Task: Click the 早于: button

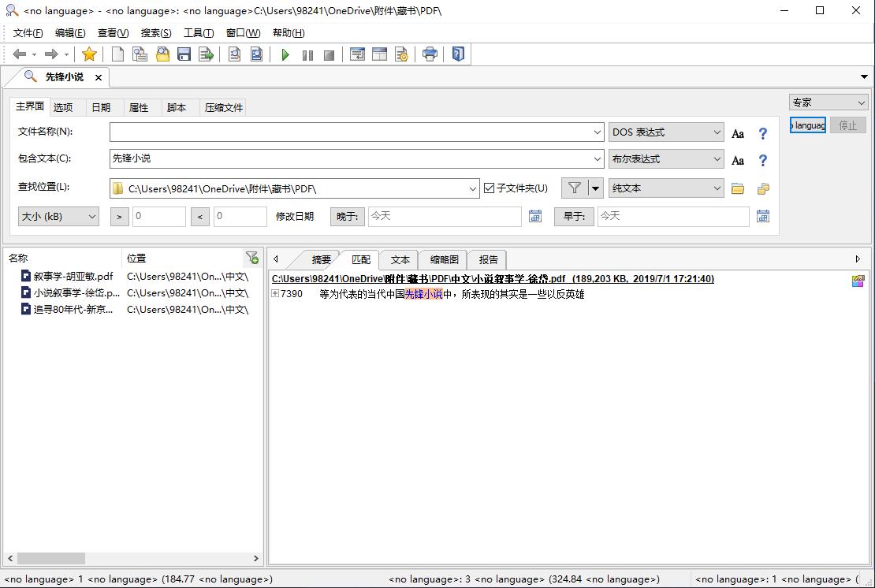Action: [573, 216]
